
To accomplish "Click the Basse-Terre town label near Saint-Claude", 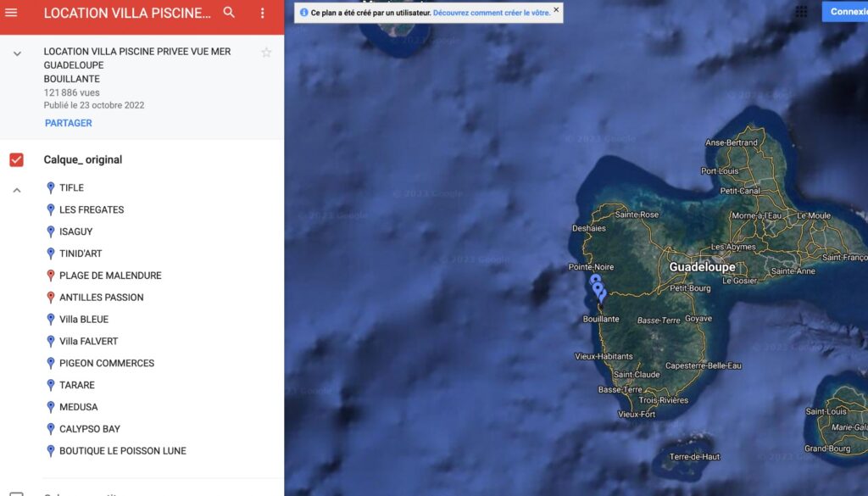I will [620, 389].
